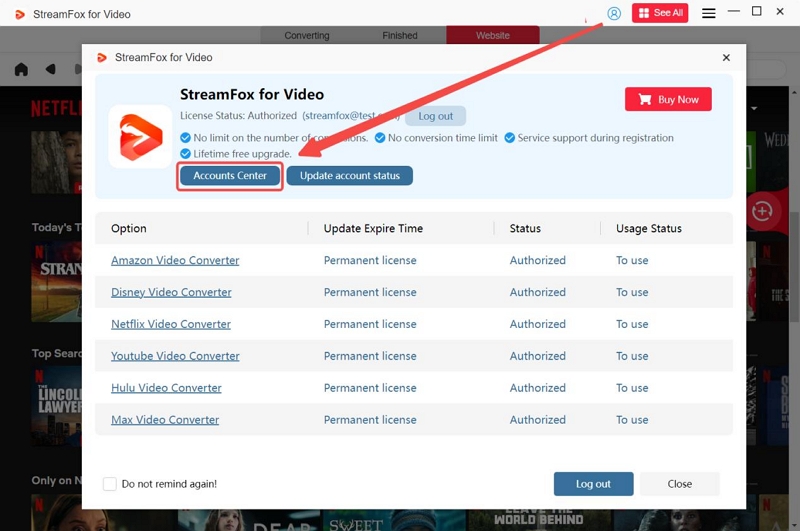This screenshot has width=800, height=531.
Task: Click To use in Max row
Action: point(632,420)
